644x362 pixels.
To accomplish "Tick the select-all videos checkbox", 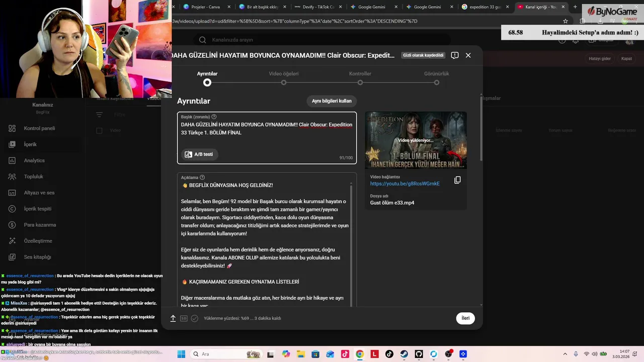I will (99, 131).
